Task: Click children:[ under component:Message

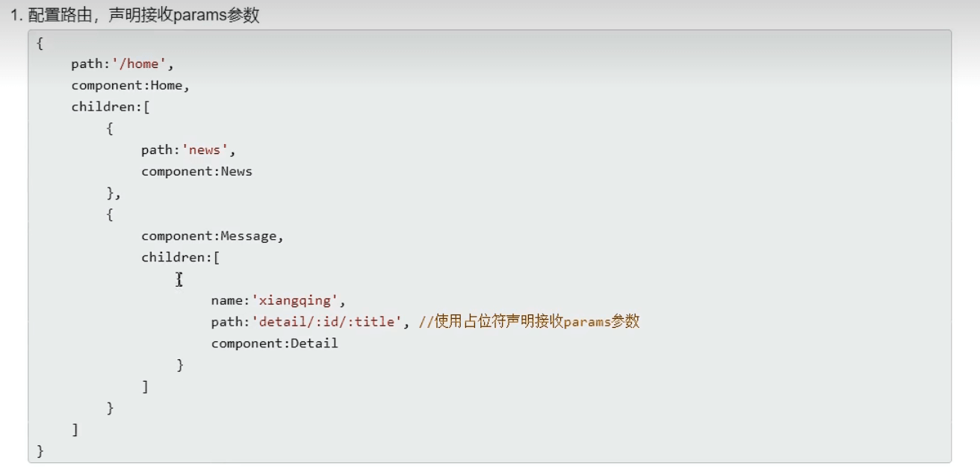Action: pos(180,258)
